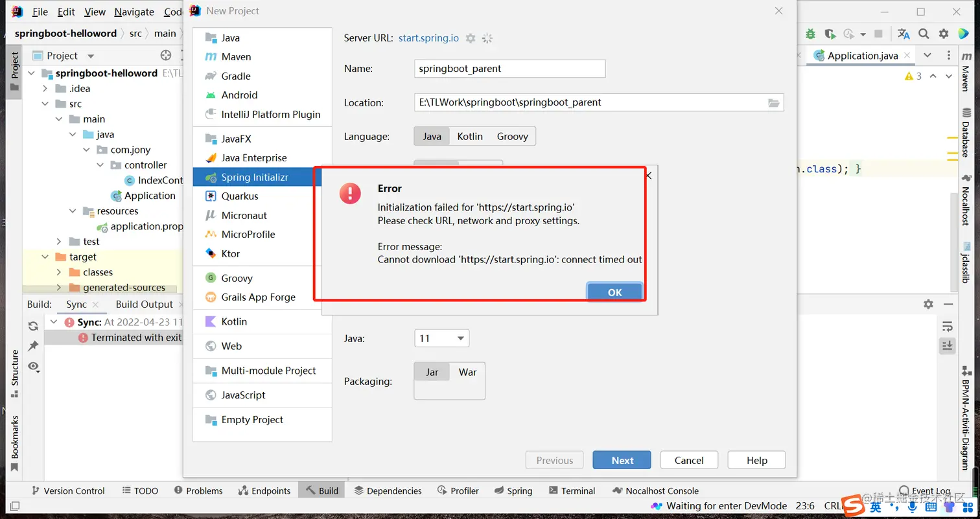Open the Event Log in the status bar
Image resolution: width=980 pixels, height=519 pixels.
924,490
